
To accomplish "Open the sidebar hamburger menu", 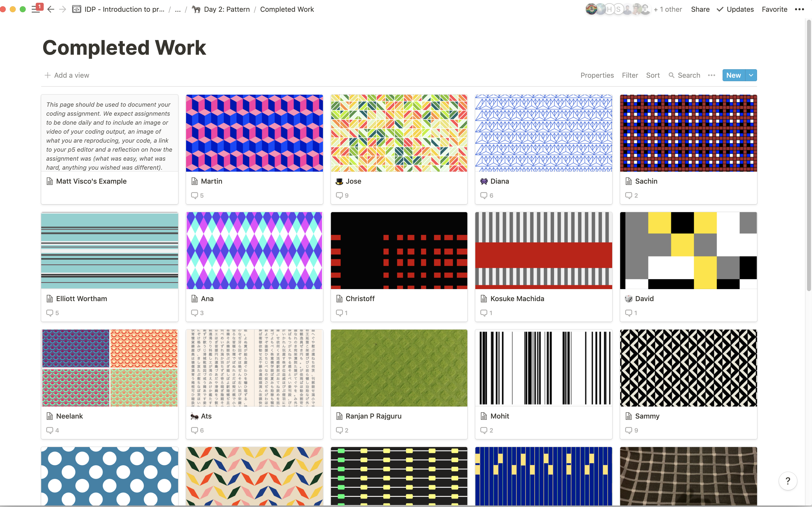I will (35, 9).
